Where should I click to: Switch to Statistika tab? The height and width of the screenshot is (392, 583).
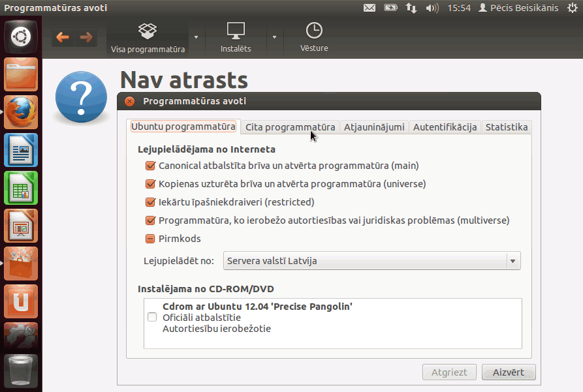click(507, 127)
